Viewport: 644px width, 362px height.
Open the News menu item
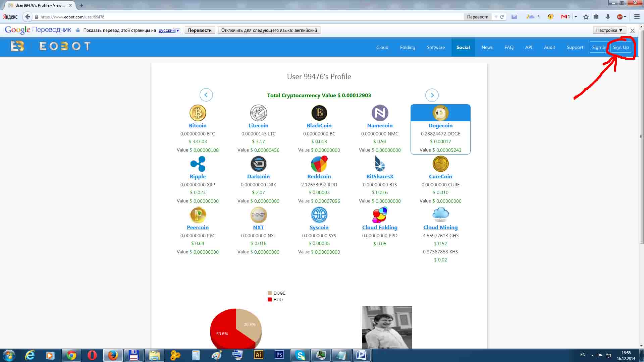click(487, 47)
